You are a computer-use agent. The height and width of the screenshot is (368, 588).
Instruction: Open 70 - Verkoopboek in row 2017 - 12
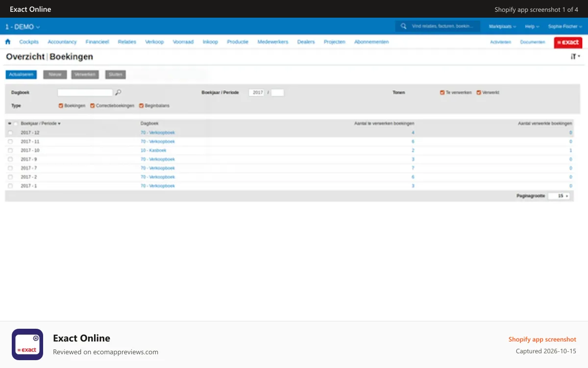[158, 133]
